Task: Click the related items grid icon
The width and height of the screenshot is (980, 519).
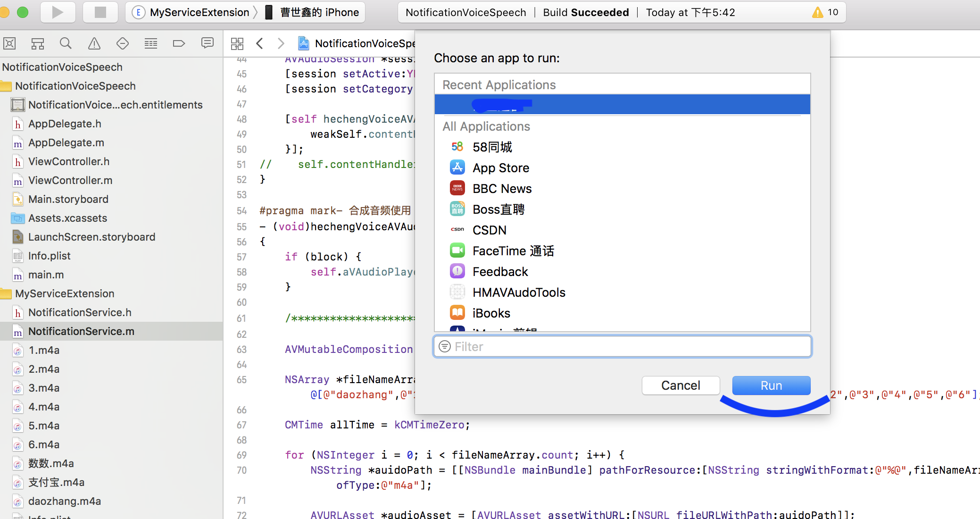Action: point(237,44)
